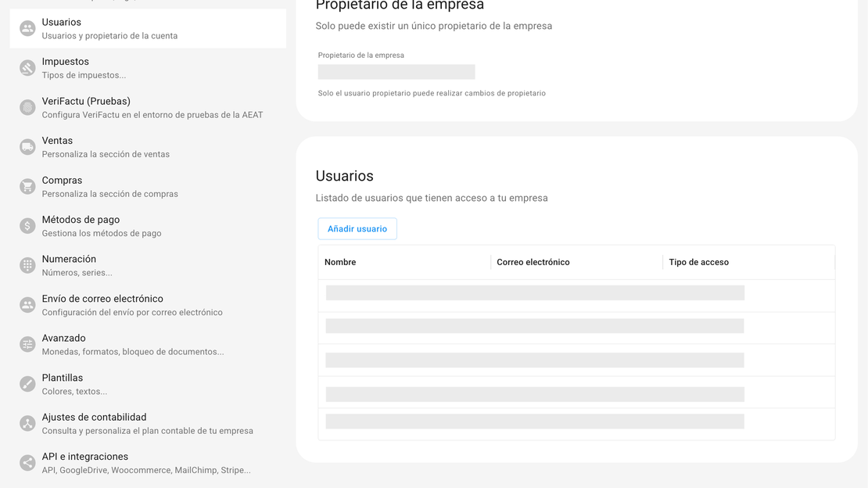Click the Ventas truck icon

click(x=27, y=147)
